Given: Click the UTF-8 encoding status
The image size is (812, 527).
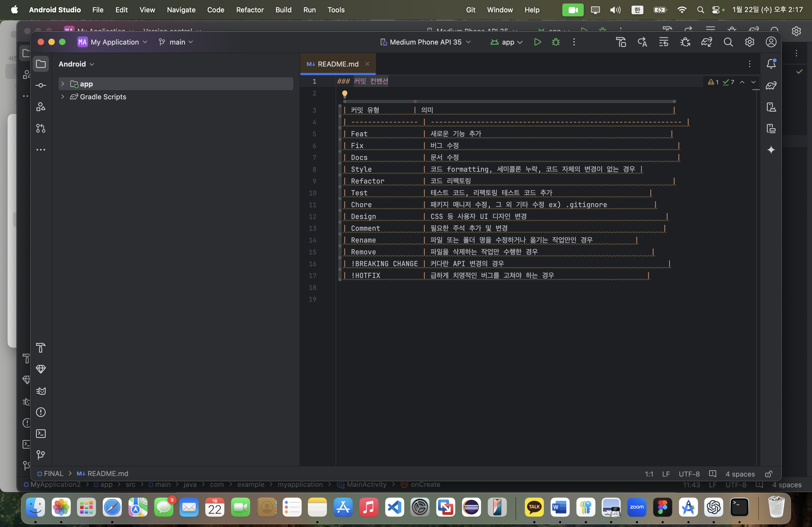Looking at the screenshot, I should click(689, 474).
